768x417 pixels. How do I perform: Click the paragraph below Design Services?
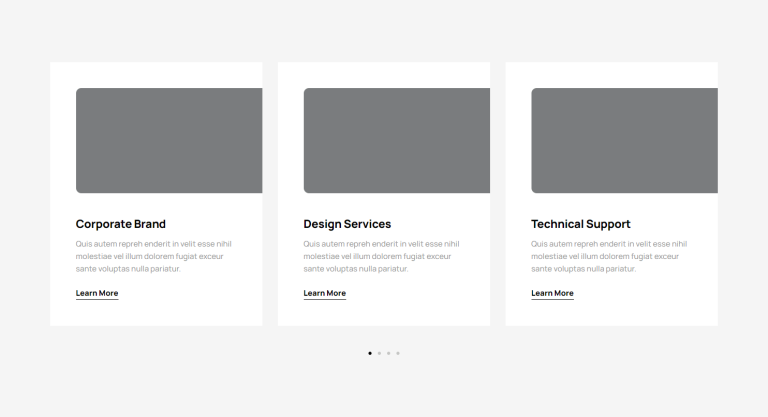(381, 256)
